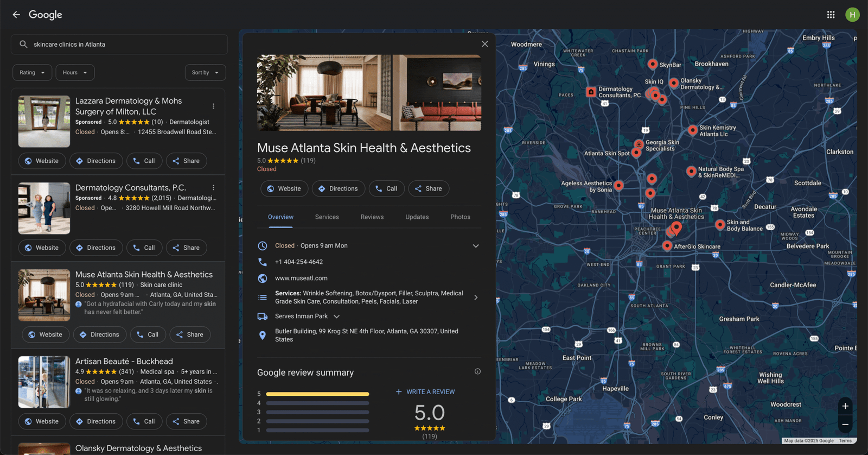Click the clock icon beside opening hours

pos(263,246)
